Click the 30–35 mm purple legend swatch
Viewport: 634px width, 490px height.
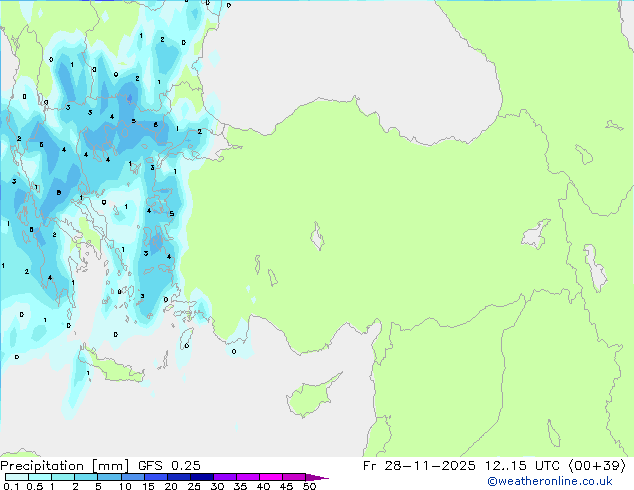click(225, 477)
